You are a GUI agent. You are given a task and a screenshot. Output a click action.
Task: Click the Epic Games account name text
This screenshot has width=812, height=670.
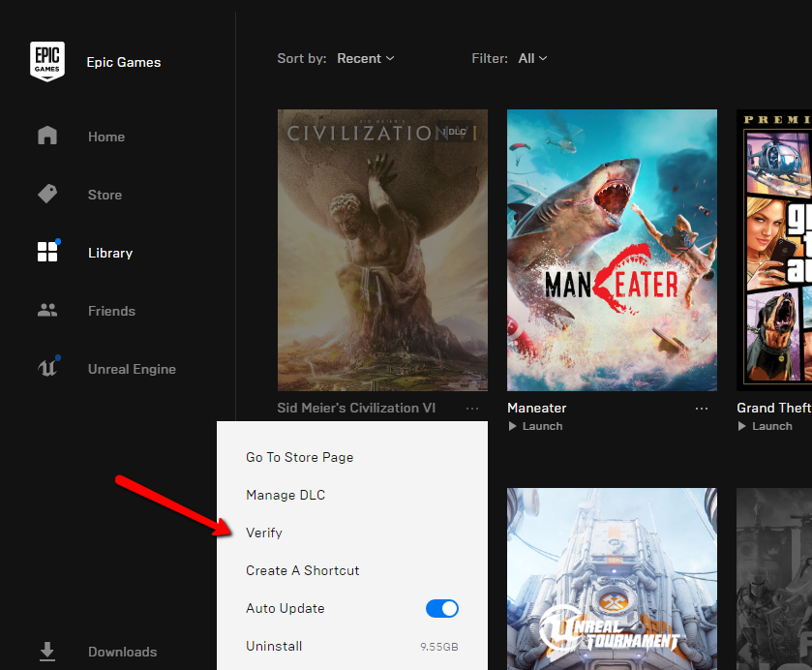point(124,62)
